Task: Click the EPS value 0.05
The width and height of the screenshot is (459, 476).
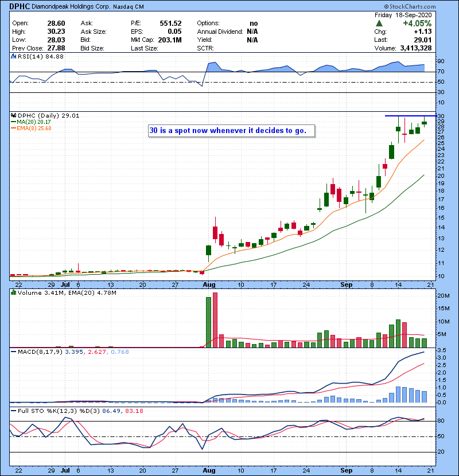Action: coord(174,32)
